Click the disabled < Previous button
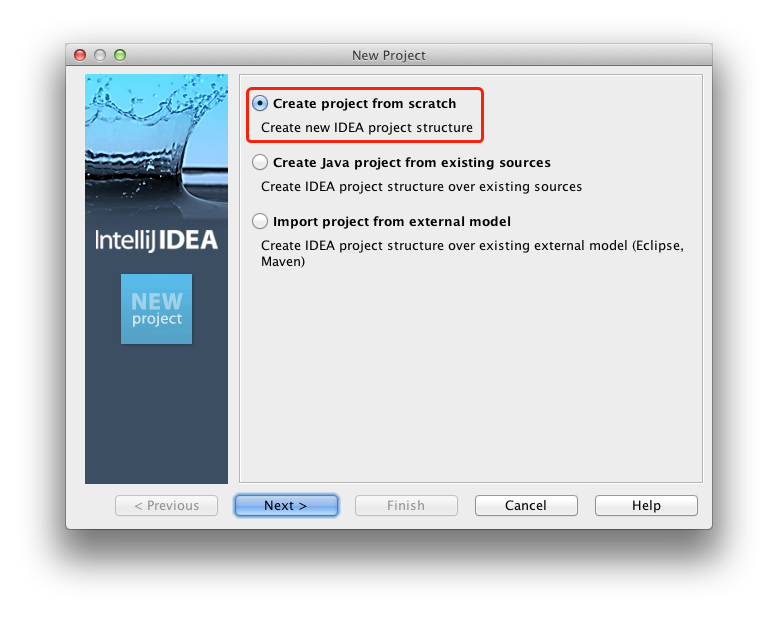The height and width of the screenshot is (618, 778). point(166,505)
